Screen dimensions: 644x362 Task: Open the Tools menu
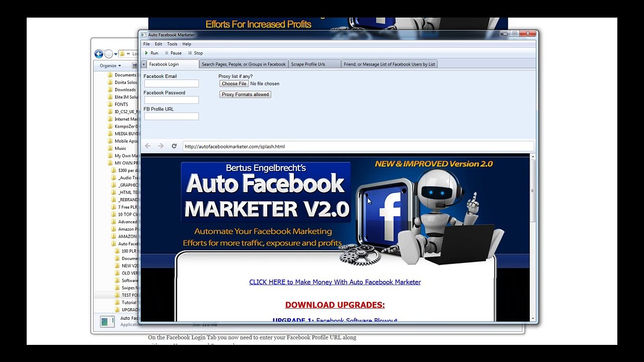click(x=172, y=44)
